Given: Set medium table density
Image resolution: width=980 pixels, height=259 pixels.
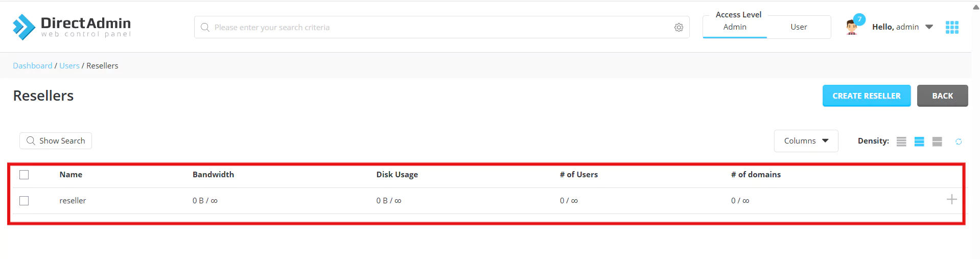Looking at the screenshot, I should (x=919, y=142).
